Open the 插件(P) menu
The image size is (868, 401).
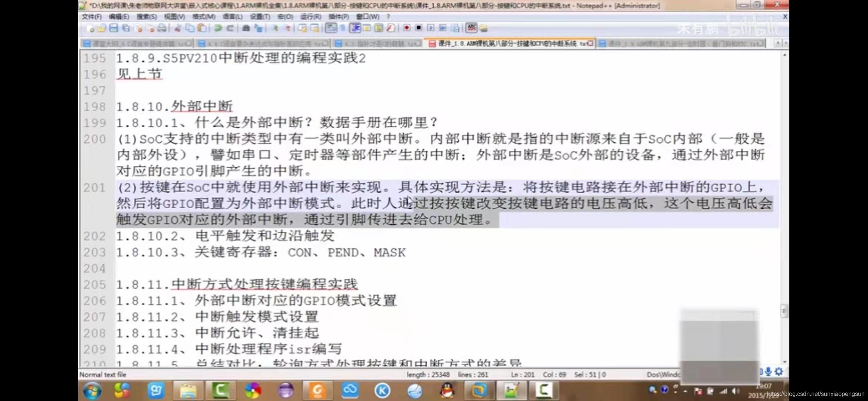[x=338, y=17]
